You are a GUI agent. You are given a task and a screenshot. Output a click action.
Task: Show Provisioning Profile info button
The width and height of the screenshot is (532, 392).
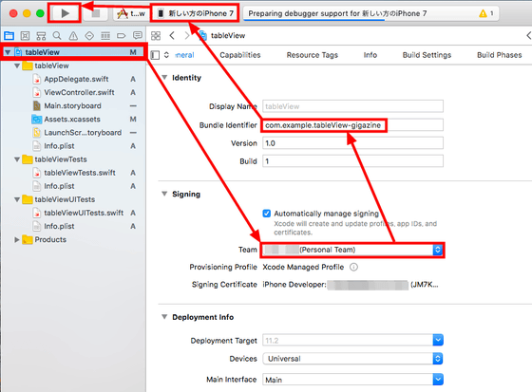[x=353, y=268]
